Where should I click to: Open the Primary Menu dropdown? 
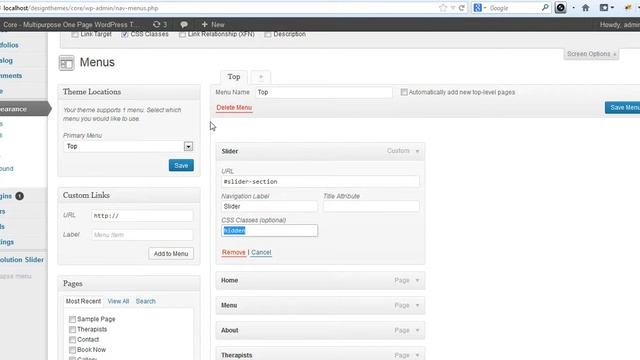[x=128, y=146]
